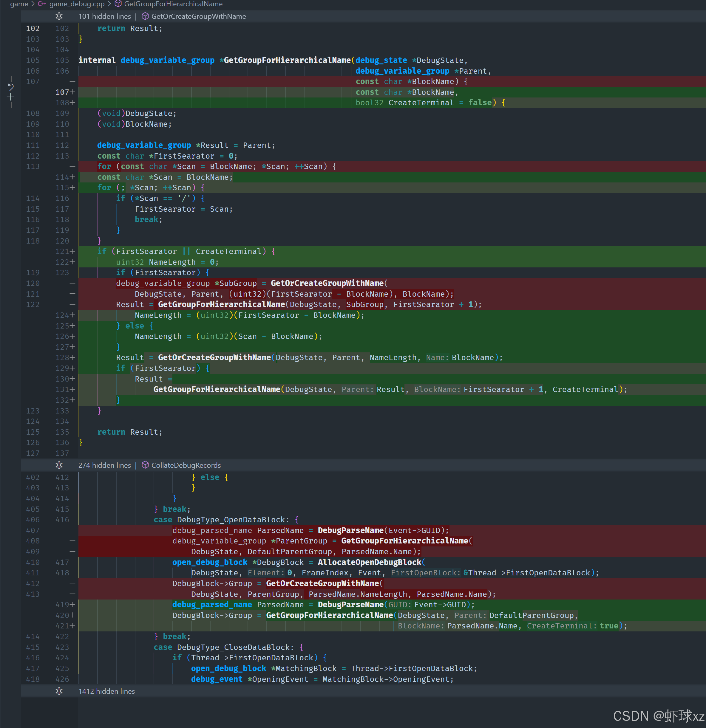Open GetGroupForHierarchicalName symbol breadcrumb
The width and height of the screenshot is (706, 728).
point(173,4)
